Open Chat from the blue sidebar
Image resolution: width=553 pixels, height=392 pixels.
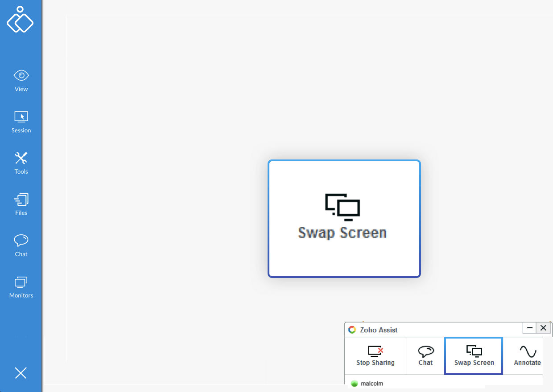point(21,245)
